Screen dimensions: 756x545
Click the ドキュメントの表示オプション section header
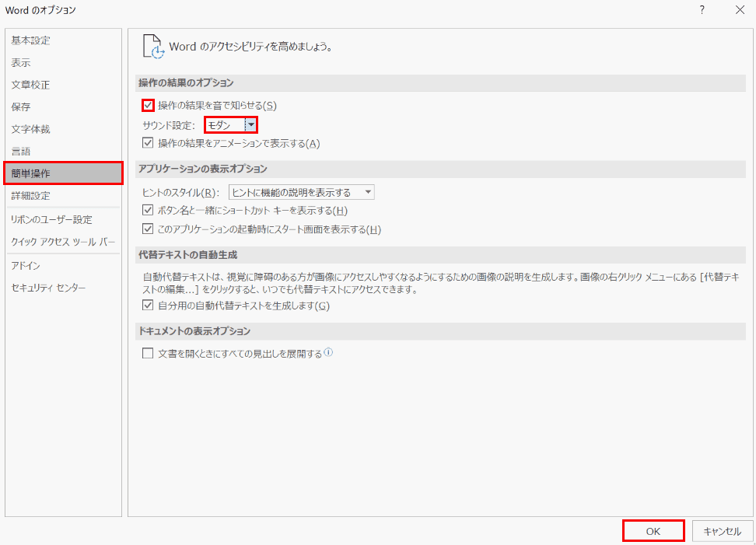click(440, 331)
